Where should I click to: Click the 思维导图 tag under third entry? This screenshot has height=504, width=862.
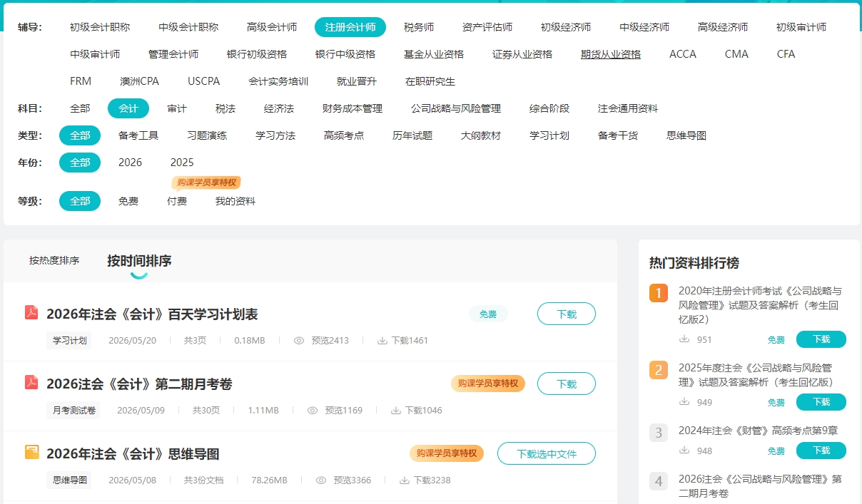[x=70, y=480]
